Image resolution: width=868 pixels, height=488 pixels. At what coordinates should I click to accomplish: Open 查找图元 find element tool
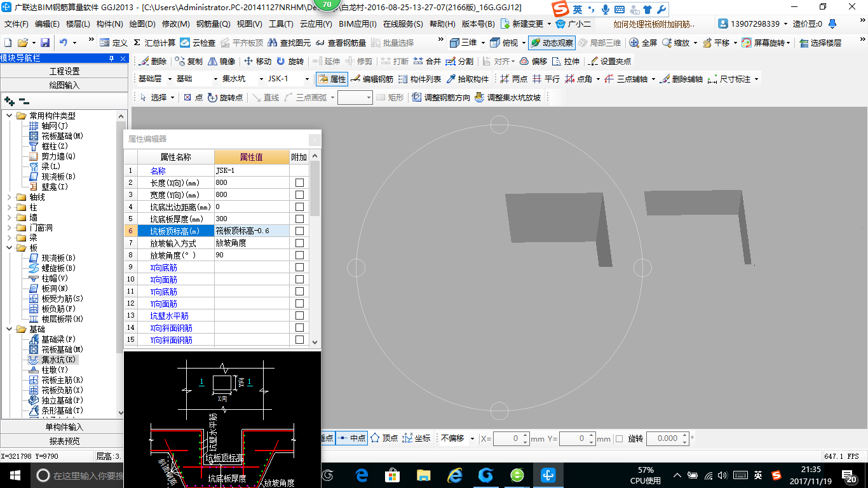289,43
